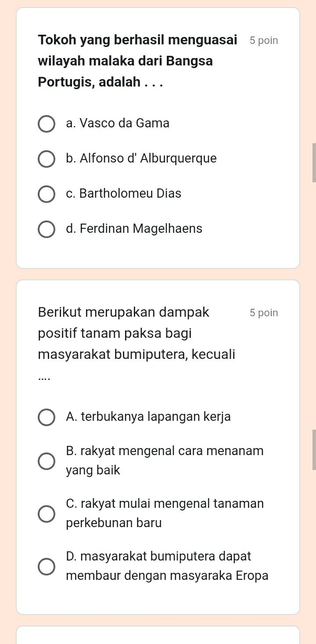Viewport: 316px width, 644px height.
Task: Choose radio button for option B rakyat mengenal
Action: 47,461
